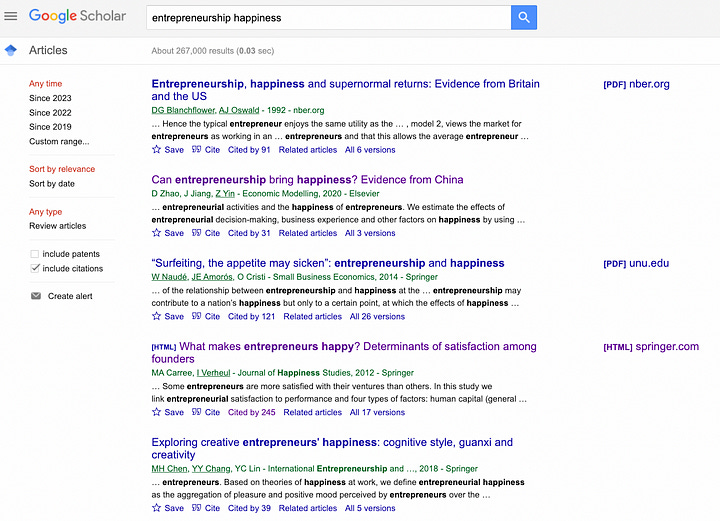Screen dimensions: 720x521
Task: Open All 6 versions link
Action: (370, 150)
